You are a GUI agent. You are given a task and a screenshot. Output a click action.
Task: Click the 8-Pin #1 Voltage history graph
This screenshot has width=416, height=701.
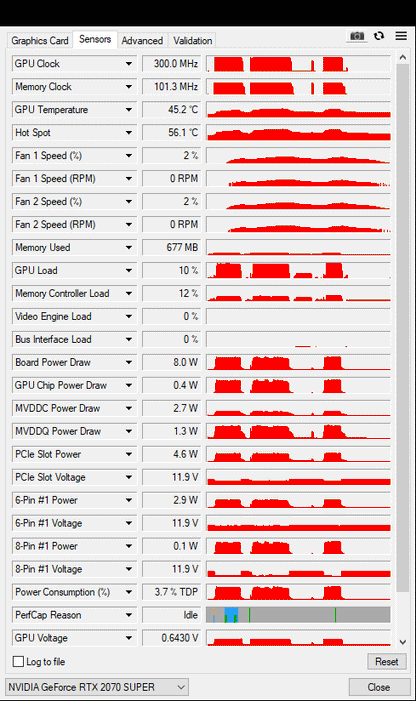(x=298, y=569)
